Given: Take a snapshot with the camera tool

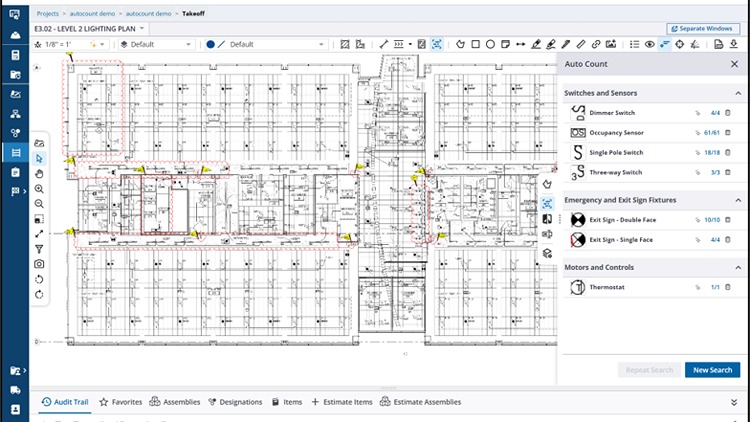Looking at the screenshot, I should point(39,264).
